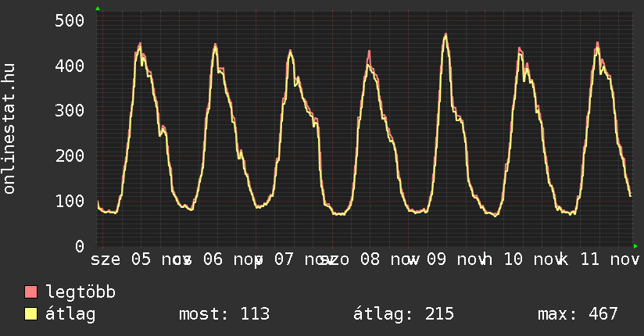This screenshot has width=644, height=336.
Task: Click the 0 y-axis value
Action: (x=79, y=246)
